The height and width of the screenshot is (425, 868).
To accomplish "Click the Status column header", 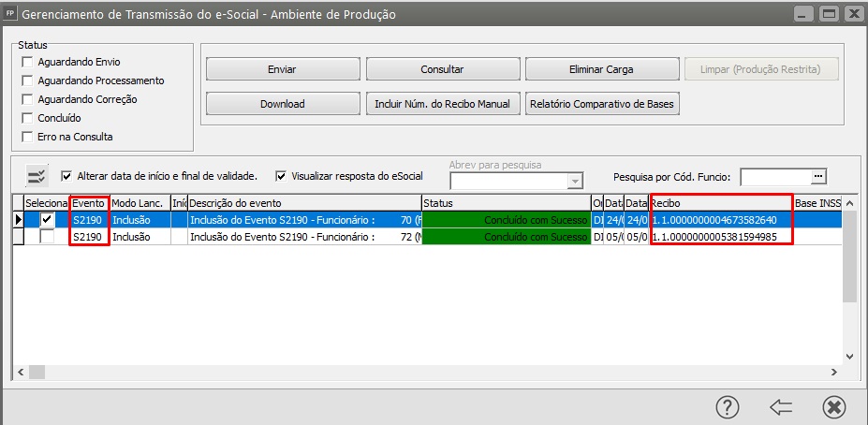I will [507, 203].
